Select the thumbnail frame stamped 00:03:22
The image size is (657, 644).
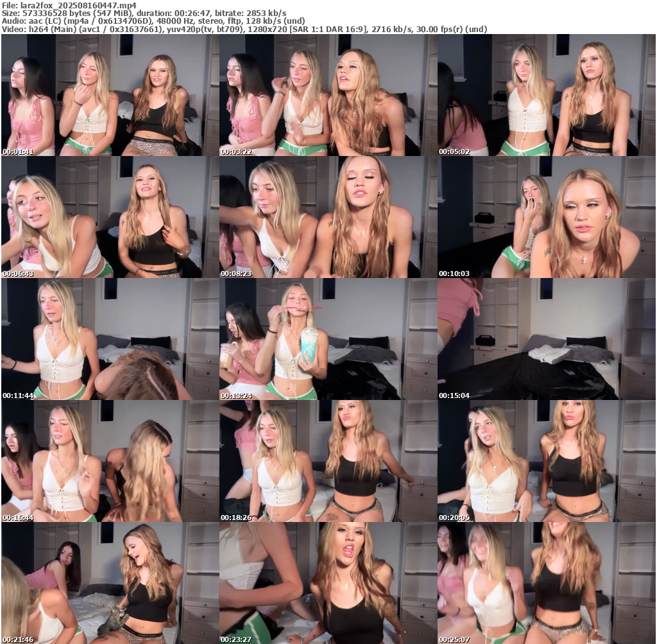click(328, 95)
